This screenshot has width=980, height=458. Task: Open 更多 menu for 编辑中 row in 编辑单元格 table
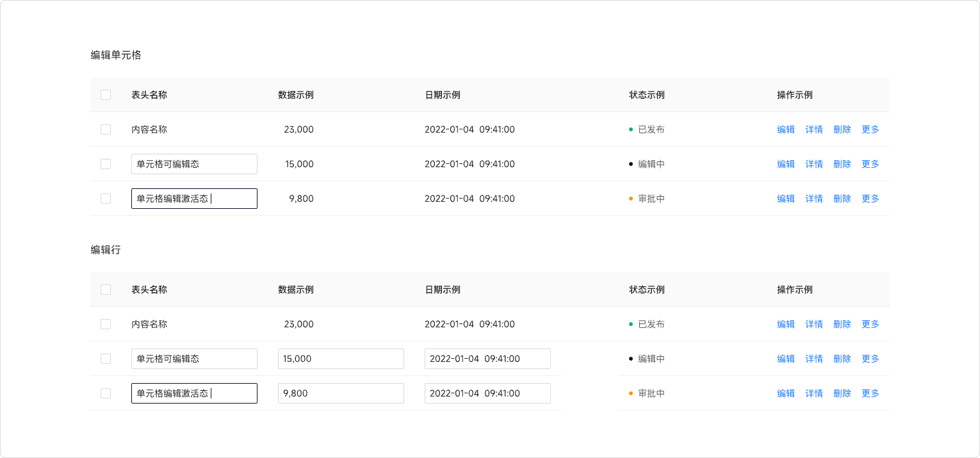(x=870, y=164)
